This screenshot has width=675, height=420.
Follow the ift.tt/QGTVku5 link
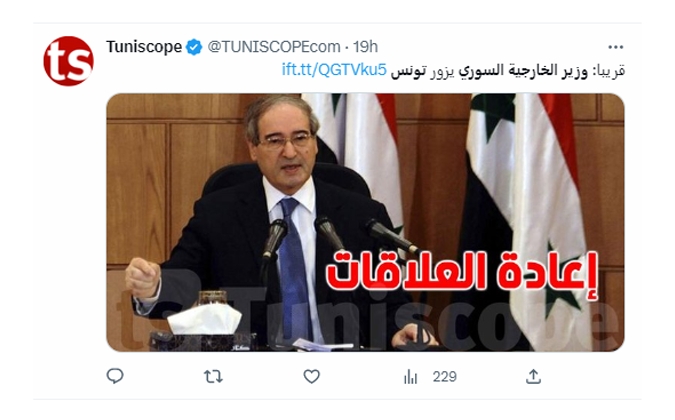[x=334, y=70]
